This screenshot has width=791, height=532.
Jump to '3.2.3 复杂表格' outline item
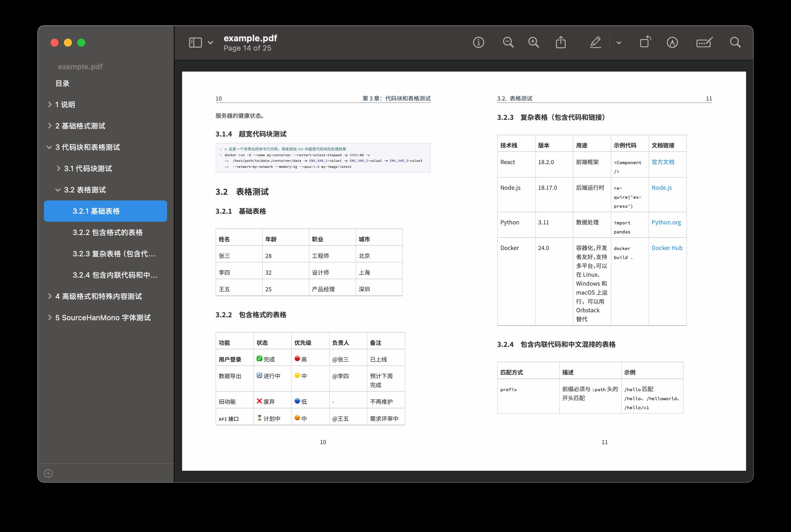click(114, 254)
